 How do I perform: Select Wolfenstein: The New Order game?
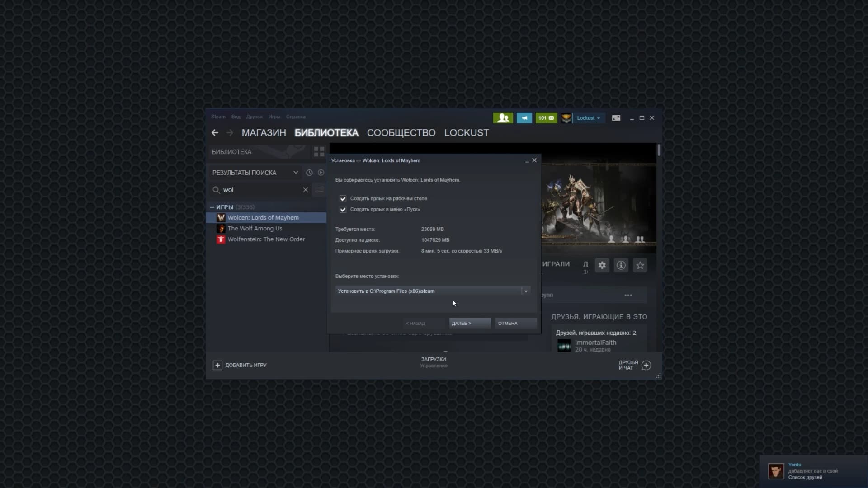266,239
